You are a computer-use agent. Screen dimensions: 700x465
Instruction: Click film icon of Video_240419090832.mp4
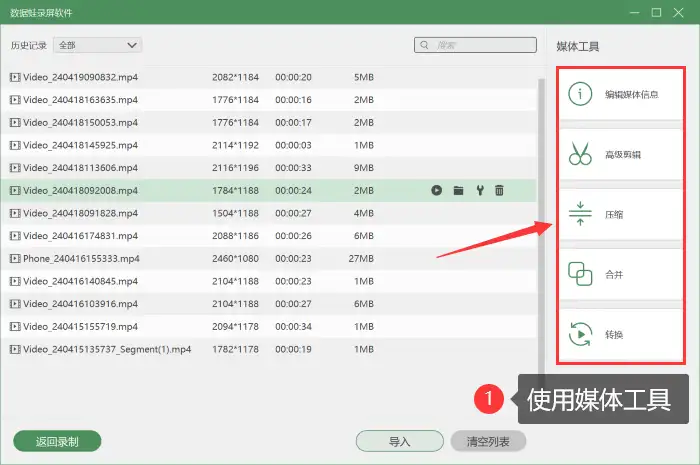coord(15,77)
